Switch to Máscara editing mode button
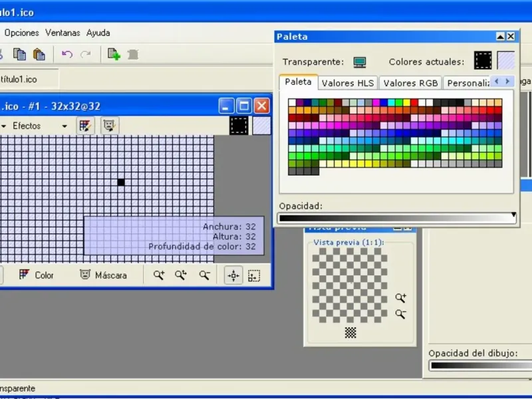Image resolution: width=532 pixels, height=399 pixels. click(103, 275)
